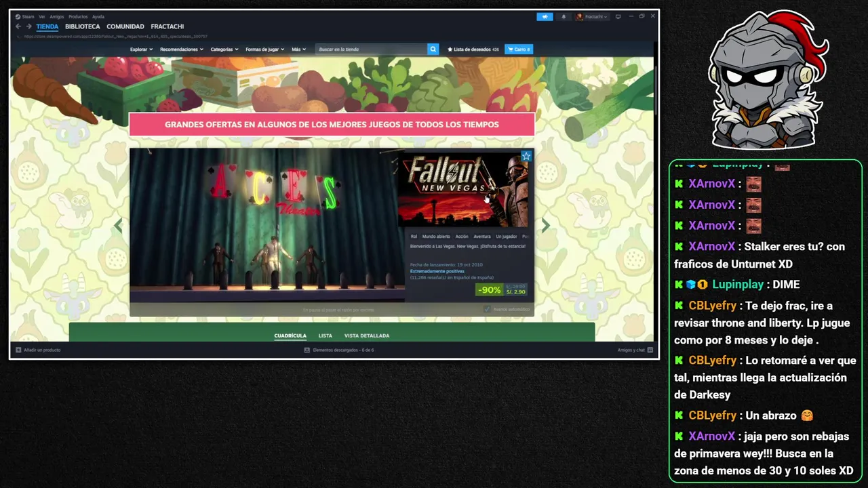The height and width of the screenshot is (488, 868).
Task: Click the Acción tag
Action: pos(462,237)
